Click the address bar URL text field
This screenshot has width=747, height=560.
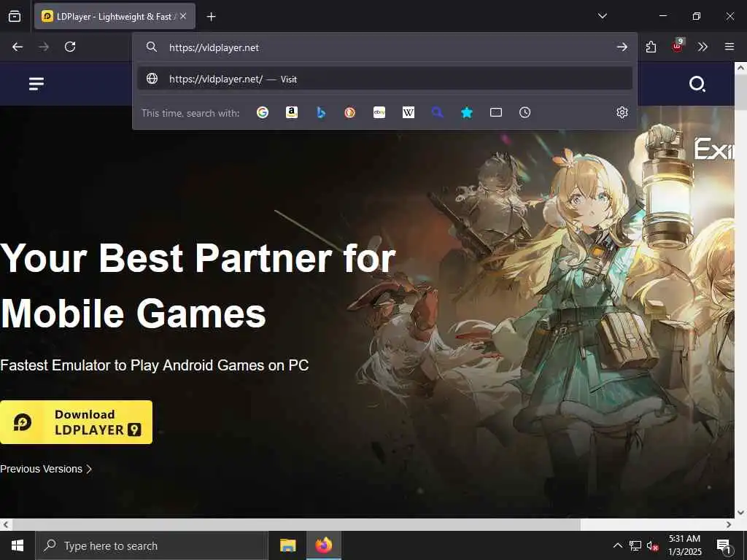(386, 47)
